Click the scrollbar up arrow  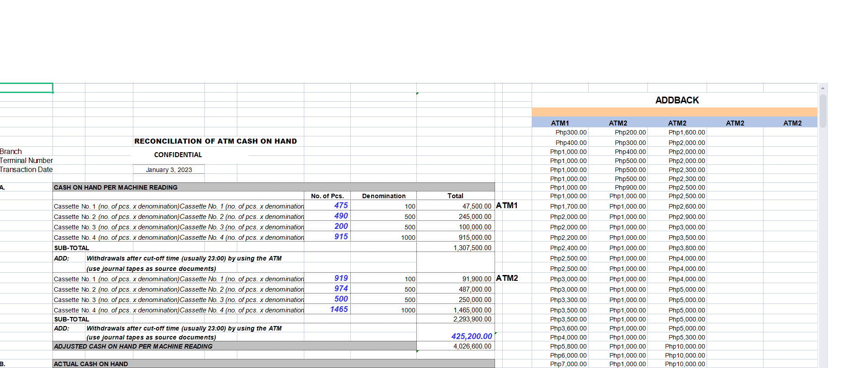click(x=823, y=88)
